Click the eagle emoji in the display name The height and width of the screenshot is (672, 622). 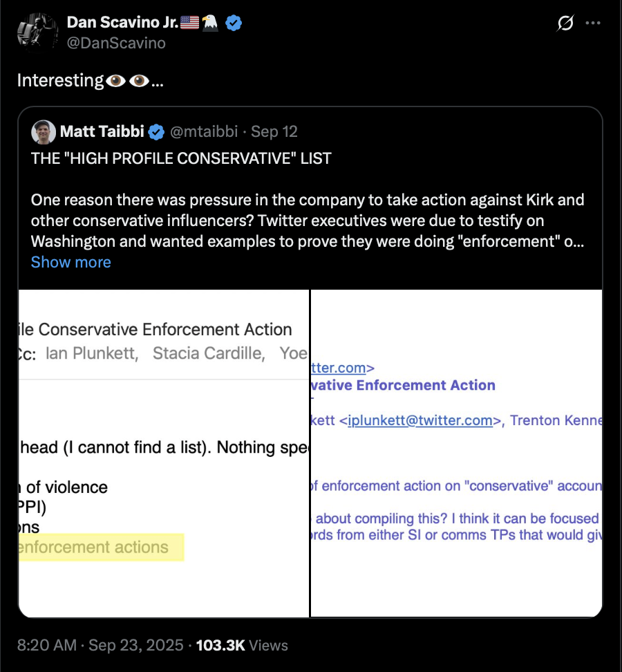210,23
